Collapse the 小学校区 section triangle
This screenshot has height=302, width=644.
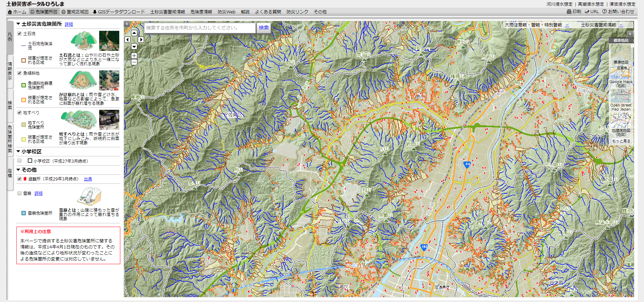[x=18, y=152]
